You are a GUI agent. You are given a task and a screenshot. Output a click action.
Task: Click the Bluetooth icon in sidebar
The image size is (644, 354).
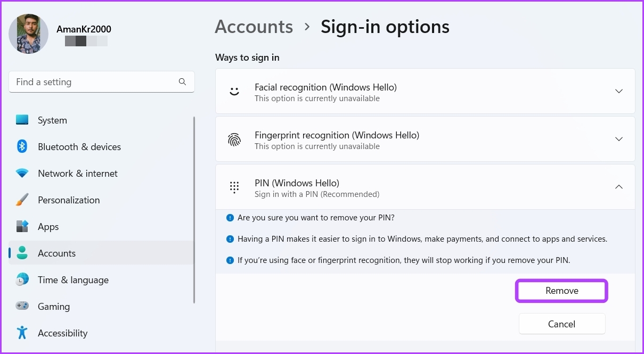tap(22, 147)
